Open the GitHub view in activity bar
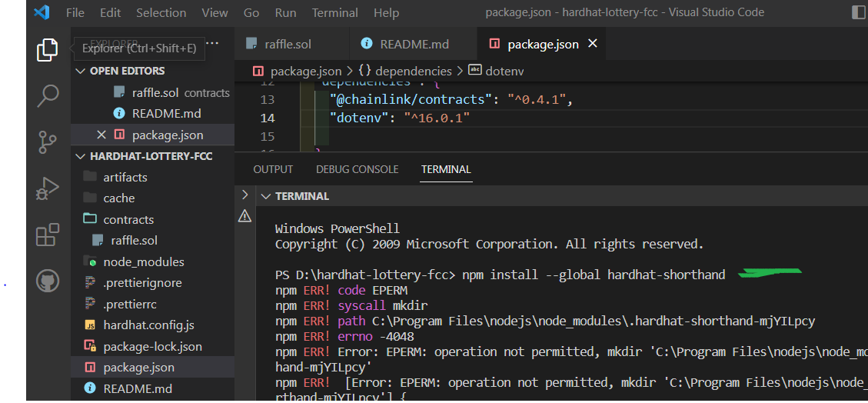The width and height of the screenshot is (868, 403). point(48,281)
